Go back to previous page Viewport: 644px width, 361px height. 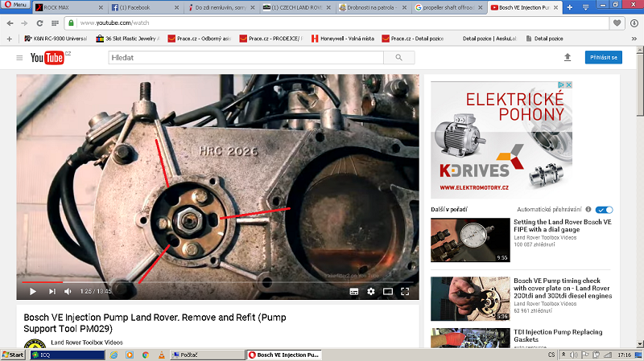coord(10,23)
